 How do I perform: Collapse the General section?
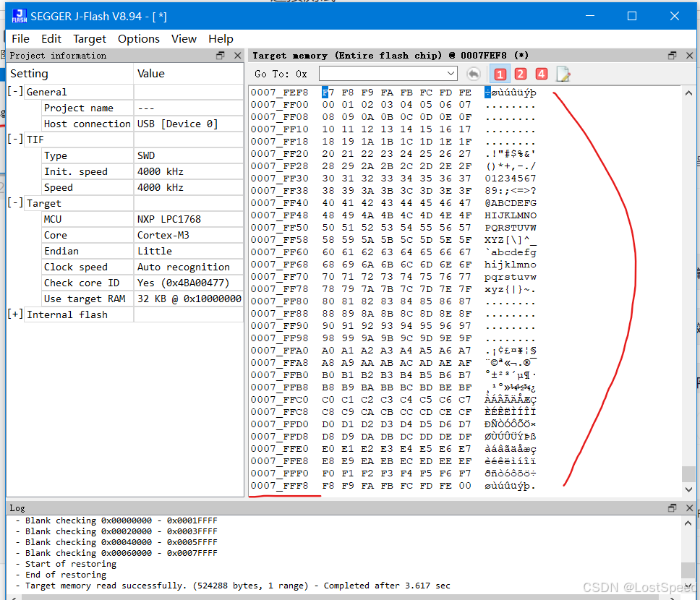[15, 92]
